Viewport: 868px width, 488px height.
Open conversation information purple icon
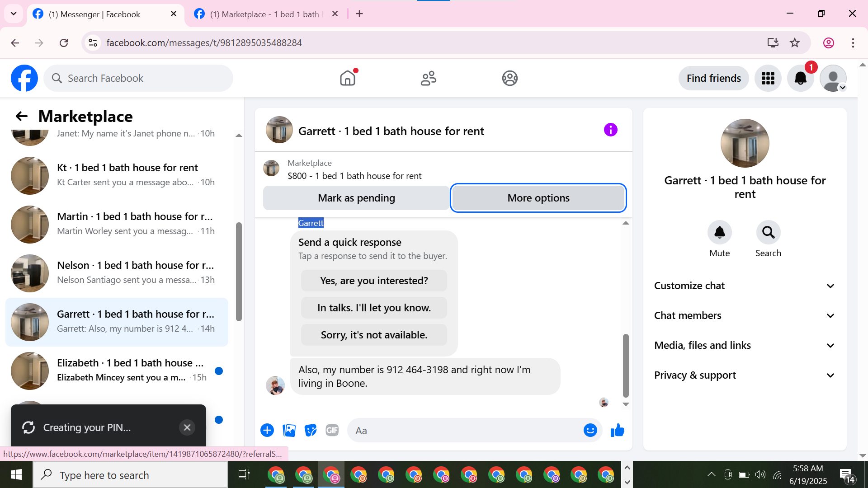(610, 130)
